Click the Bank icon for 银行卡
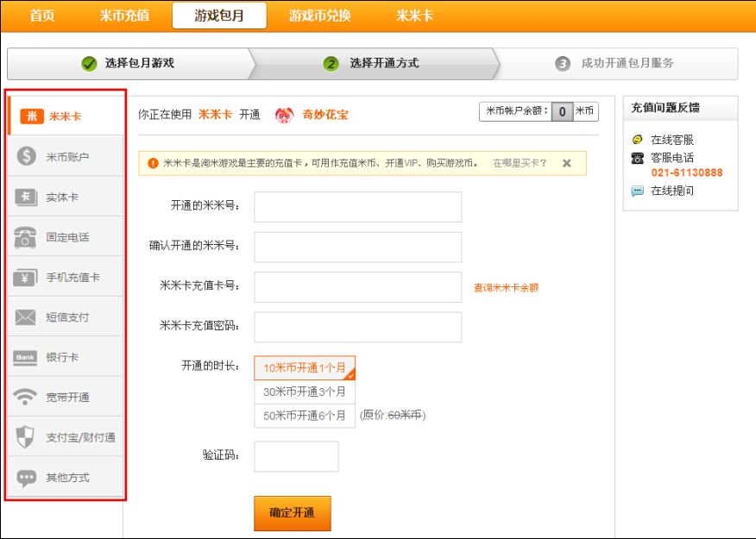This screenshot has width=756, height=539. (25, 357)
